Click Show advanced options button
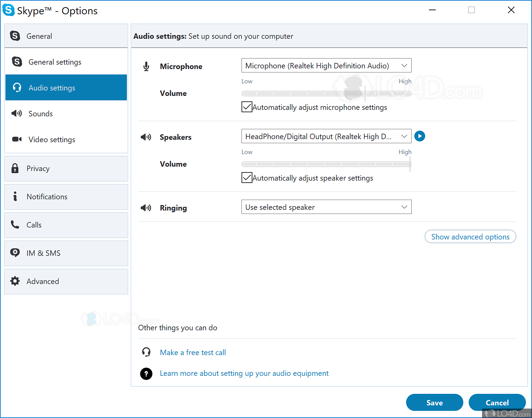Viewport: 532px width, 418px height. pyautogui.click(x=470, y=237)
